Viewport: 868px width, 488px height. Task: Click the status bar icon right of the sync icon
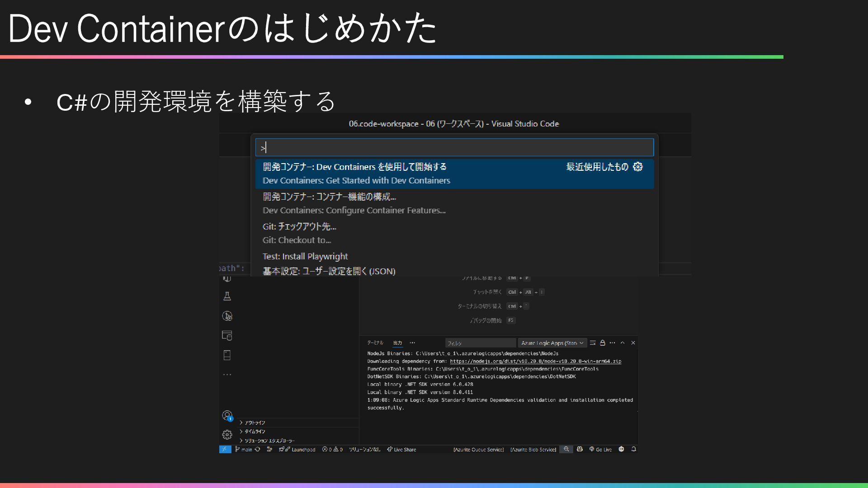pos(269,449)
